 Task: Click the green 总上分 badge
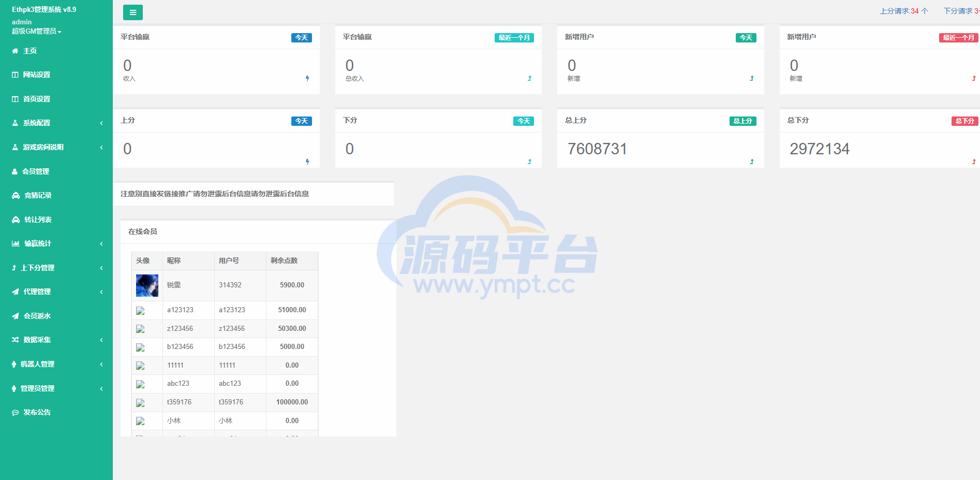click(x=743, y=121)
